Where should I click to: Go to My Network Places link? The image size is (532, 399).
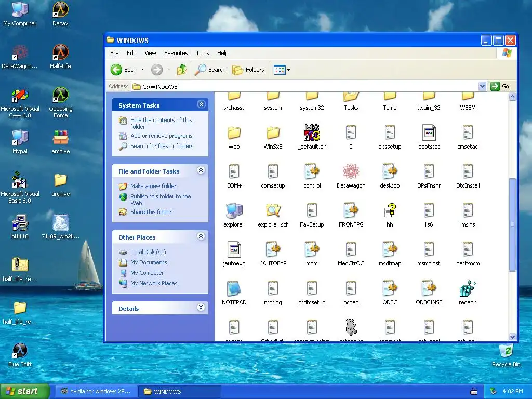tap(154, 283)
